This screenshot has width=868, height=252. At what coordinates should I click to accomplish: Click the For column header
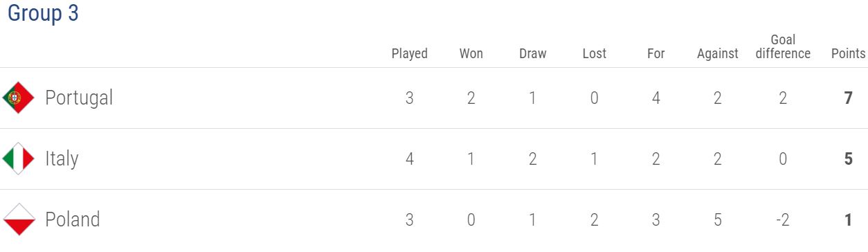click(655, 53)
